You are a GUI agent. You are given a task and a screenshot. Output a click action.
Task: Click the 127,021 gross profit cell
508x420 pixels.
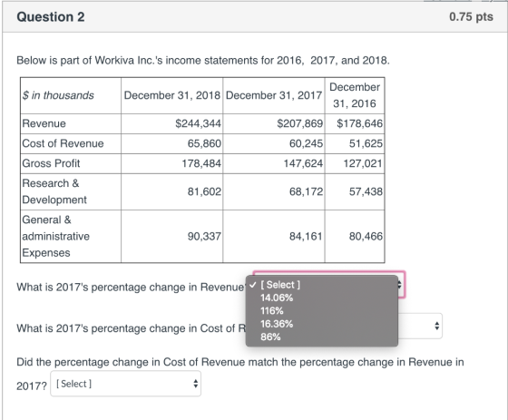(355, 163)
